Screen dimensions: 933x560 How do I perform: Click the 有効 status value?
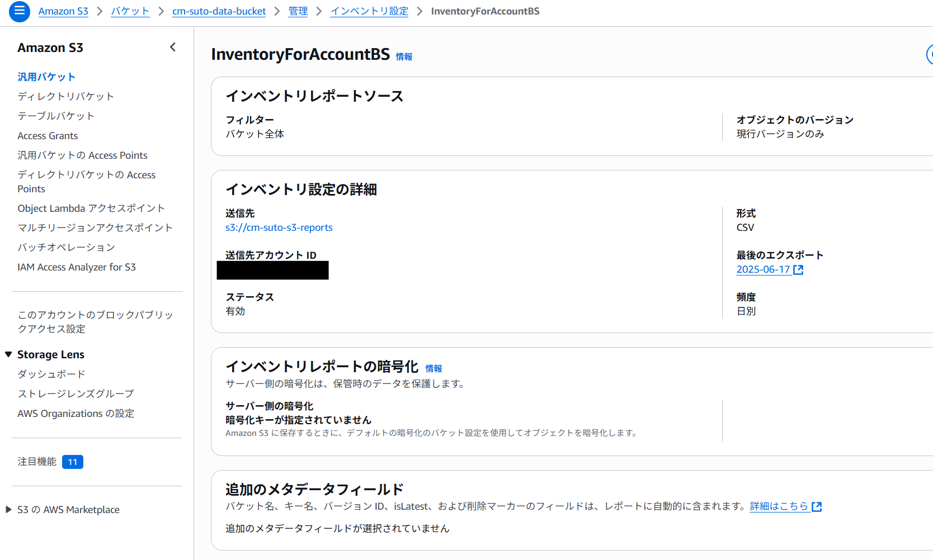click(x=235, y=311)
